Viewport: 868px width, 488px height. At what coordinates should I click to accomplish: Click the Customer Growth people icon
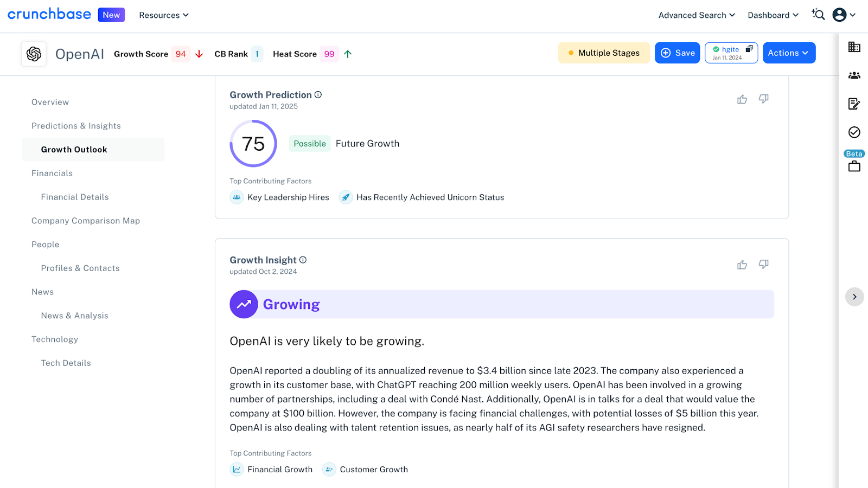point(329,470)
